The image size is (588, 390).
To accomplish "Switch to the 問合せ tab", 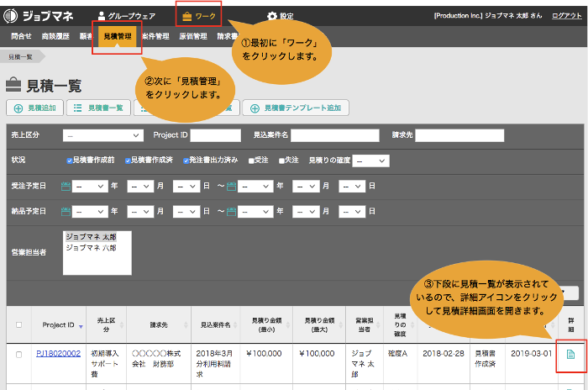I will (x=21, y=36).
